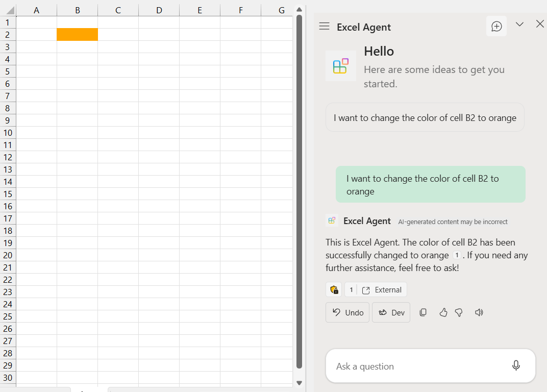Collapse the Excel Agent pane with the chevron
The height and width of the screenshot is (392, 547).
519,24
